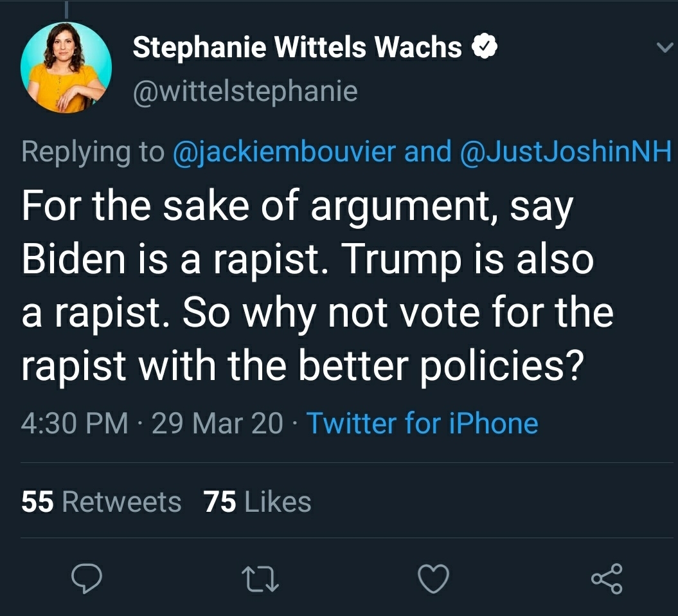Image resolution: width=678 pixels, height=616 pixels.
Task: Click the 29 Mar 20 date
Action: click(217, 423)
